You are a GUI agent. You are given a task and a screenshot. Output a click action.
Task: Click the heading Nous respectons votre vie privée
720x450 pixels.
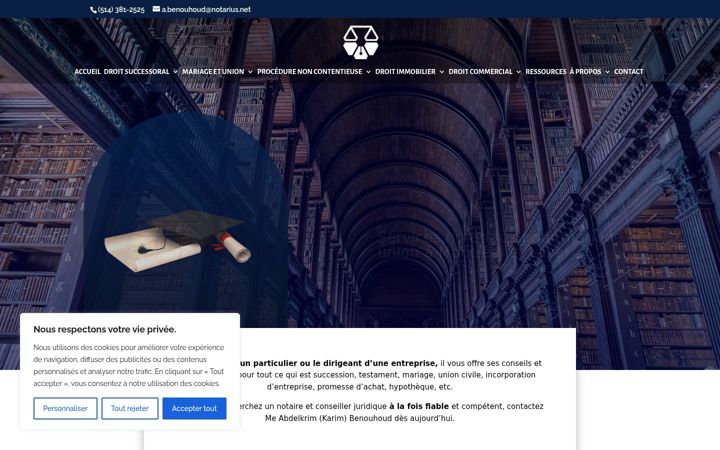click(x=105, y=329)
